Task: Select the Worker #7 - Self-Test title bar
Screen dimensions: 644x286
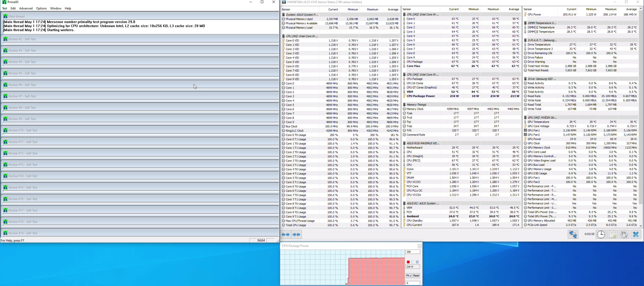Action: [140, 96]
